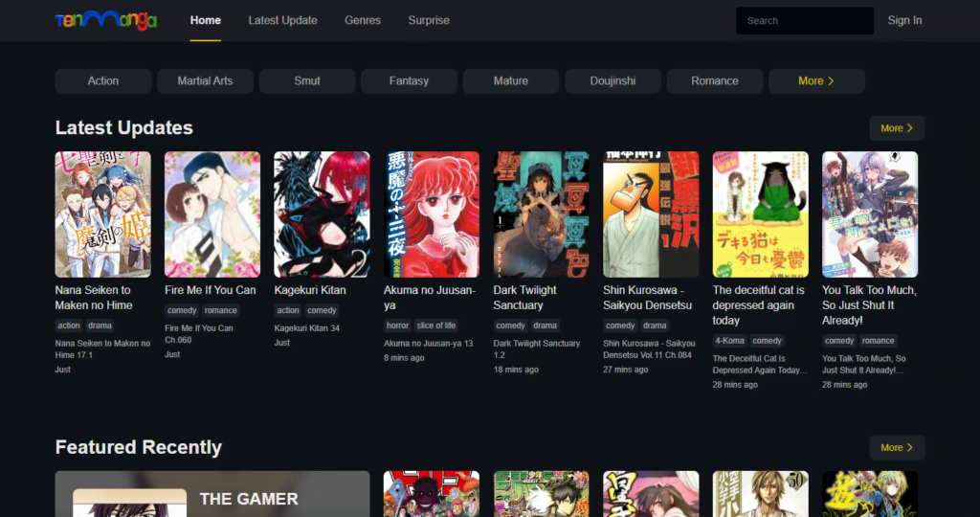Select the Surprise nav item

429,21
